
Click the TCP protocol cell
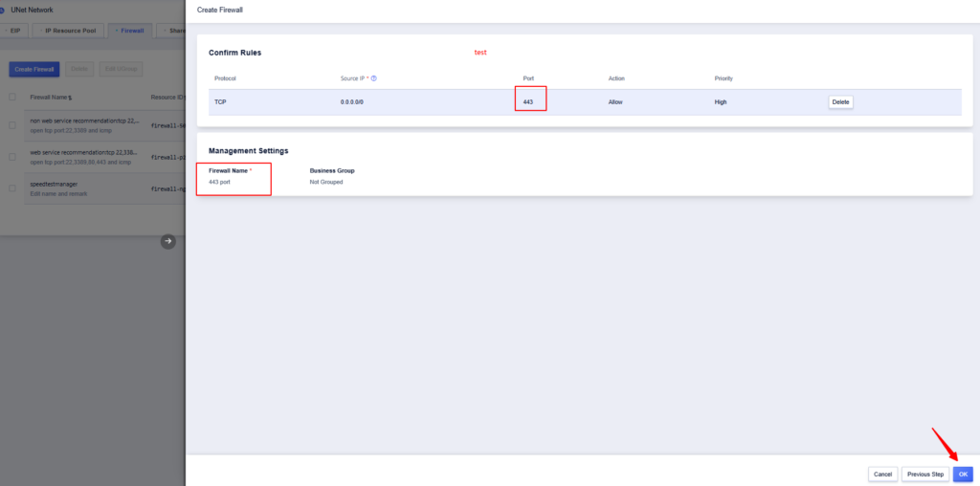tap(220, 101)
